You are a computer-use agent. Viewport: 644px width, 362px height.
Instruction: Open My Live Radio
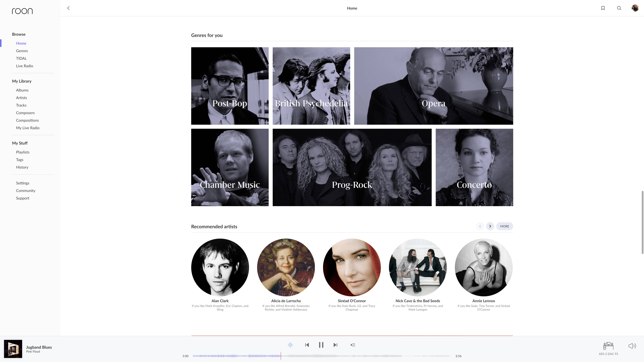click(x=28, y=128)
